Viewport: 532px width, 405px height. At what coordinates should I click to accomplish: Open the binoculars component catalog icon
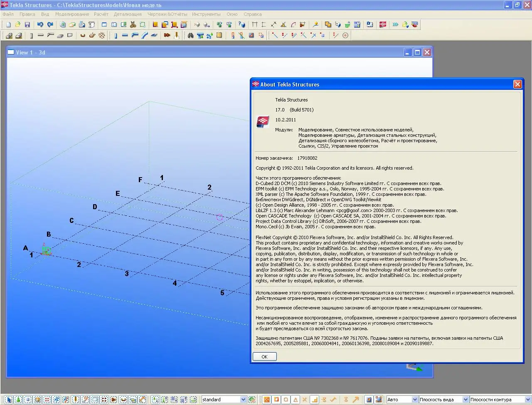click(x=190, y=35)
